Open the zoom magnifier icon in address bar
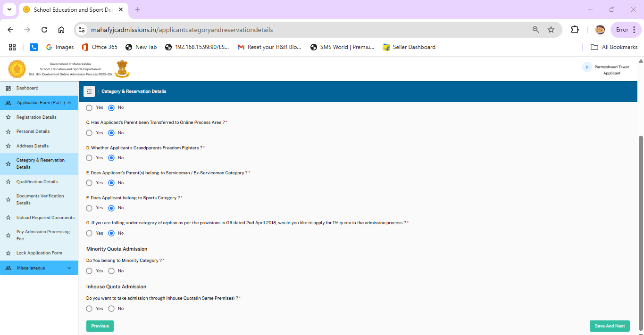The image size is (644, 335). coord(536,30)
